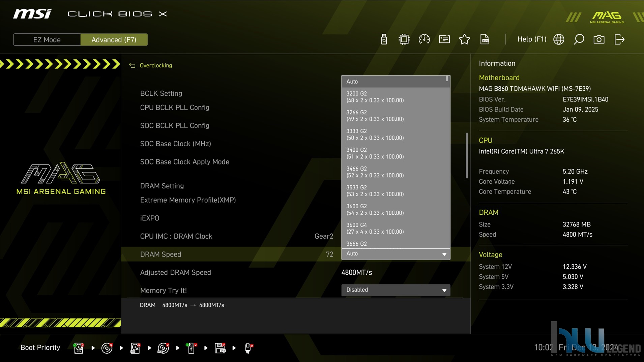The height and width of the screenshot is (362, 644).
Task: Open the info card icon in toolbar
Action: [444, 39]
